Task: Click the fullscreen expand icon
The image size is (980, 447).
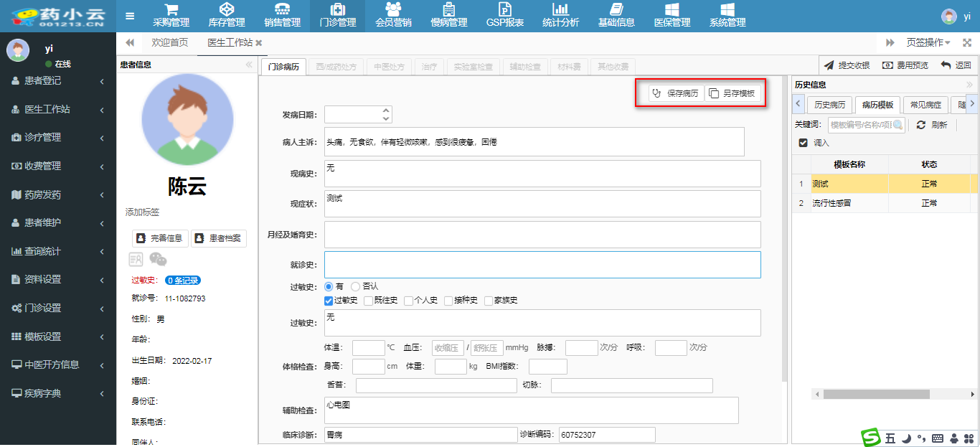Action: pyautogui.click(x=967, y=43)
